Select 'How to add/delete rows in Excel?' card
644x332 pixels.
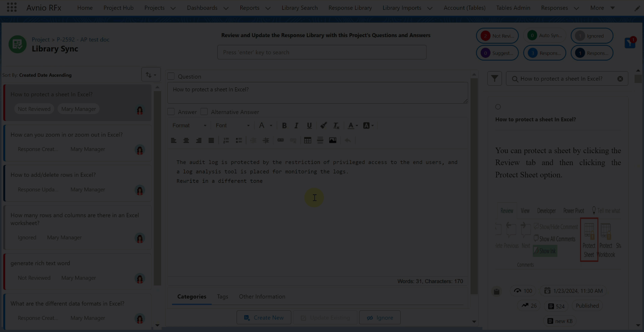pyautogui.click(x=77, y=183)
